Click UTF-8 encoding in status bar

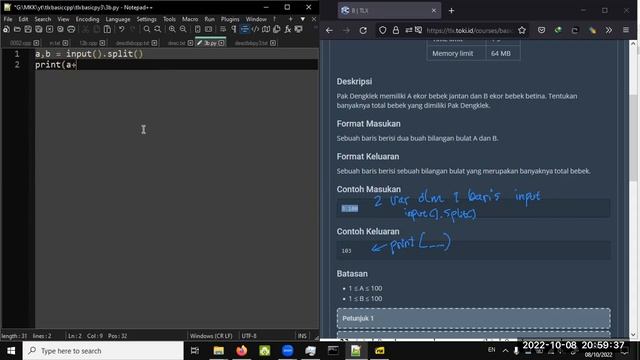pos(249,336)
